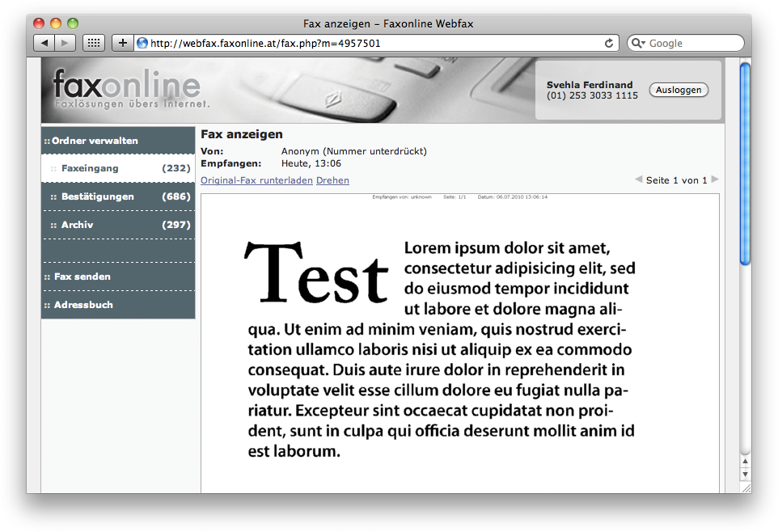
Task: Minimize the window with yellow button
Action: 56,23
